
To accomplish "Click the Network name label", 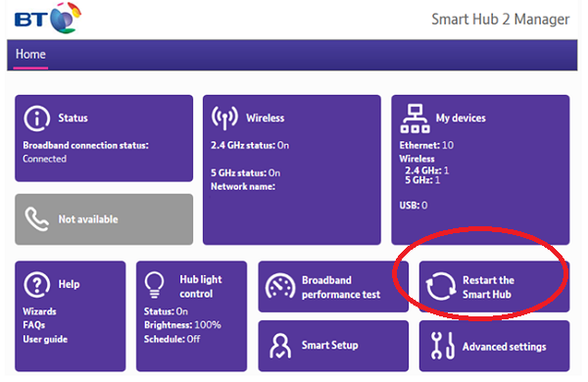I will point(243,187).
